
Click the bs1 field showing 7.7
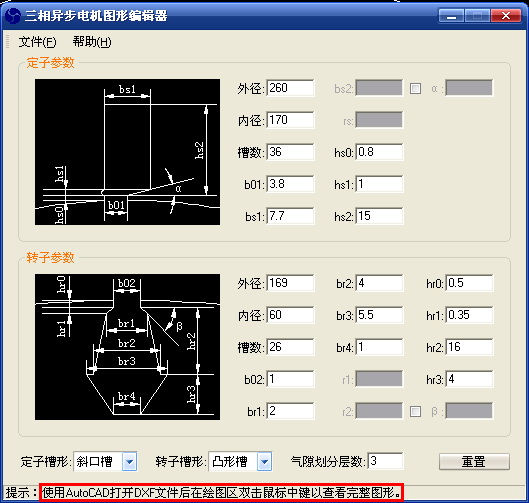[290, 216]
